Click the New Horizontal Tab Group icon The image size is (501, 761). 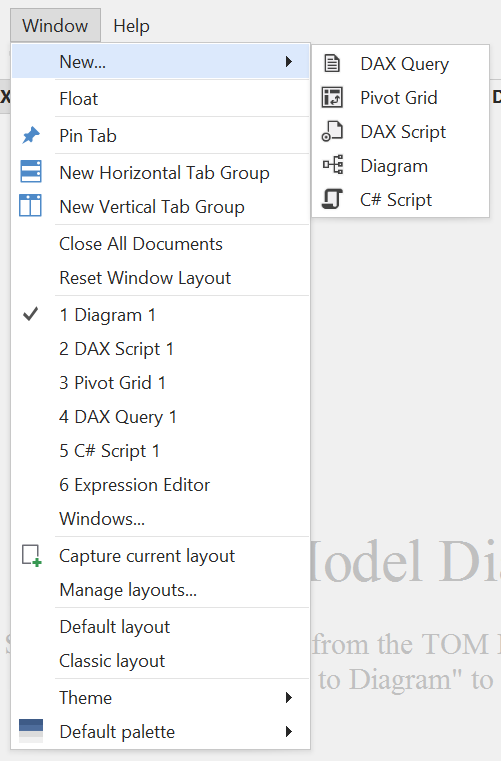click(x=31, y=172)
